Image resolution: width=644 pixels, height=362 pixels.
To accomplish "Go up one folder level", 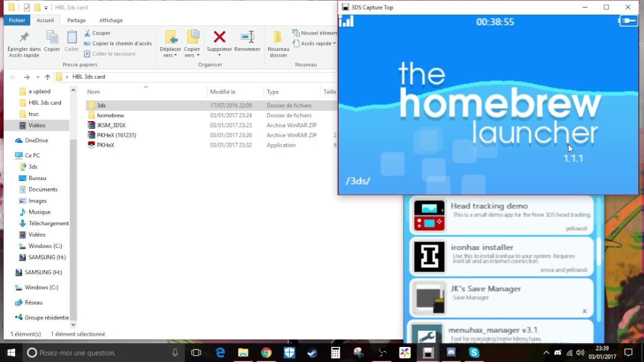I will click(47, 77).
